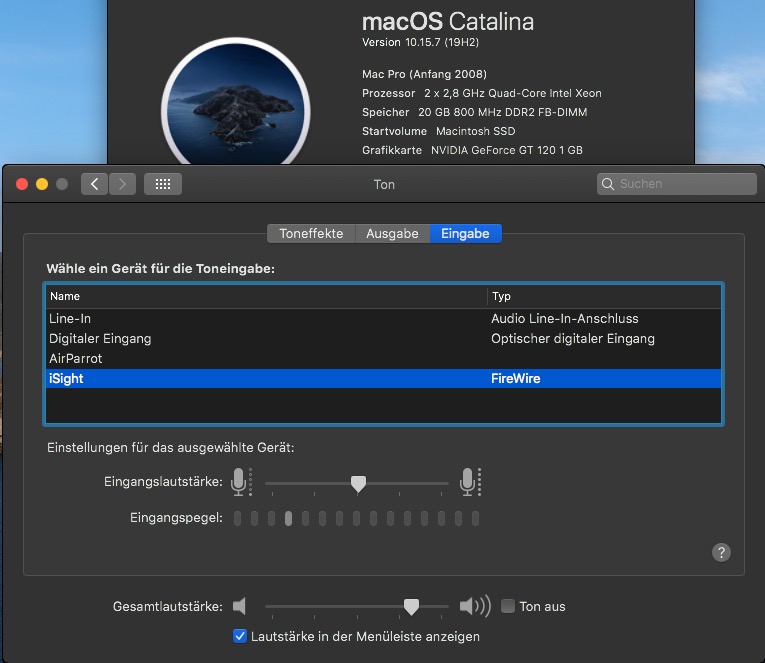Click the Gesamtlautstärke slider thumb
Viewport: 765px width, 663px height.
pyautogui.click(x=411, y=607)
